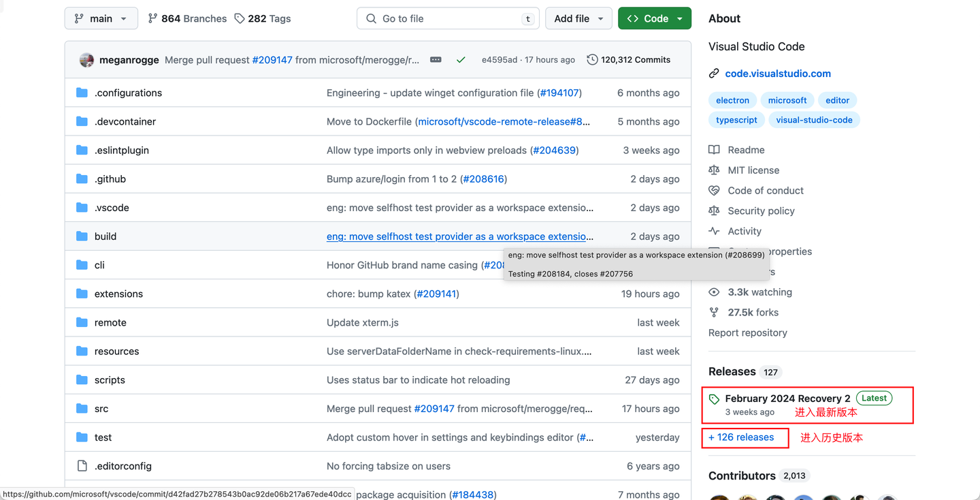Click the release tag icon
This screenshot has height=500, width=980.
tap(714, 399)
